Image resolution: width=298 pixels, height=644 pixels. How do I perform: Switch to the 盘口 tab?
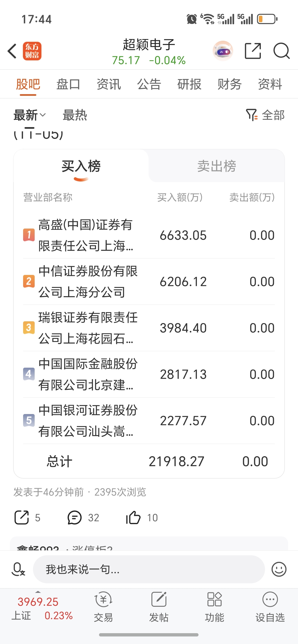click(68, 84)
